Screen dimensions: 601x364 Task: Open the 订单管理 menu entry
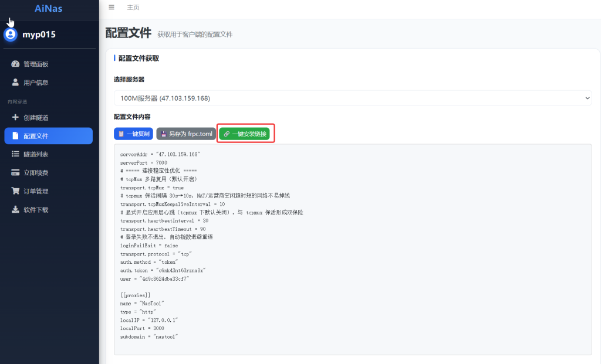(48, 191)
